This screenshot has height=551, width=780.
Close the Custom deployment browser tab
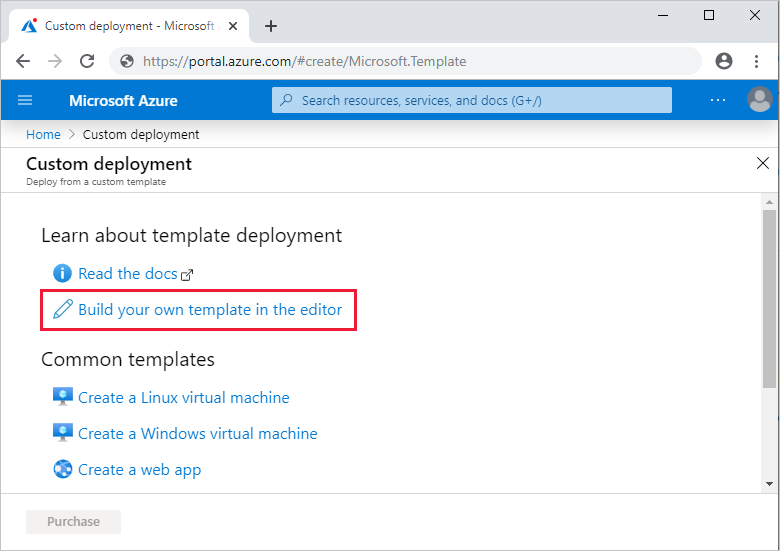click(x=232, y=26)
